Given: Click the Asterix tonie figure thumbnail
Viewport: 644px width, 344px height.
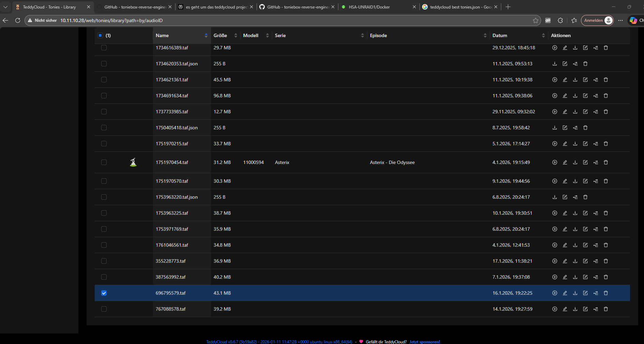Looking at the screenshot, I should click(133, 162).
